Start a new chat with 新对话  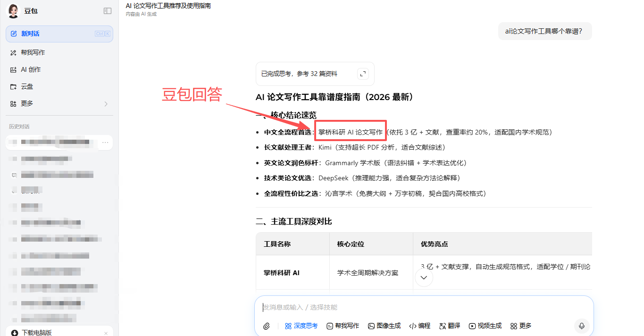59,34
